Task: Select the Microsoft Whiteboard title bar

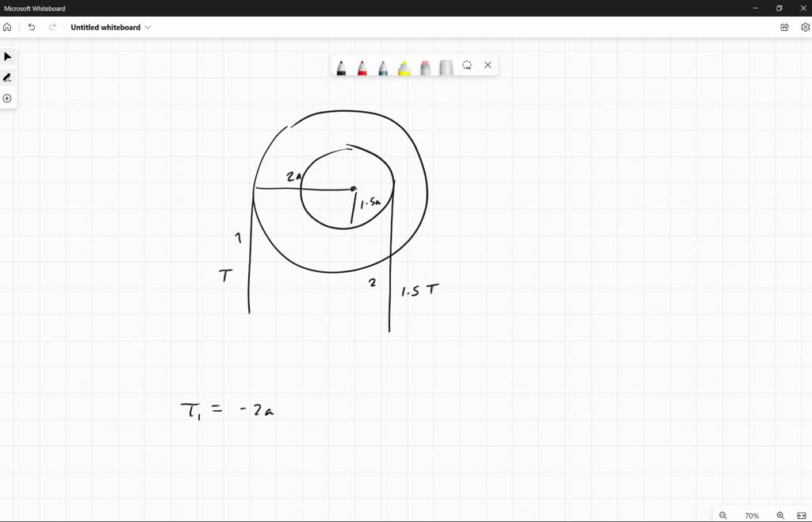Action: [x=35, y=8]
